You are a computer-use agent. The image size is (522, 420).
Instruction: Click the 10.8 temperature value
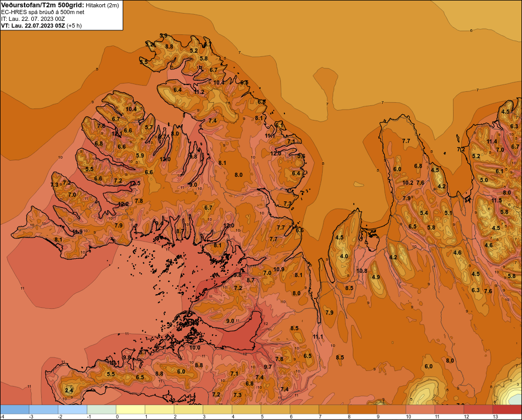(x=362, y=271)
